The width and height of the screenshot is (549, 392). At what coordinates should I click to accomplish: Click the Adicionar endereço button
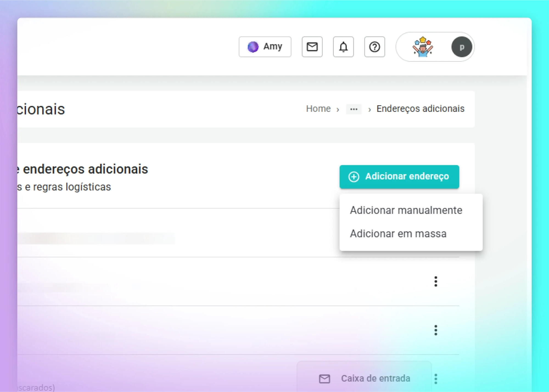(x=399, y=177)
